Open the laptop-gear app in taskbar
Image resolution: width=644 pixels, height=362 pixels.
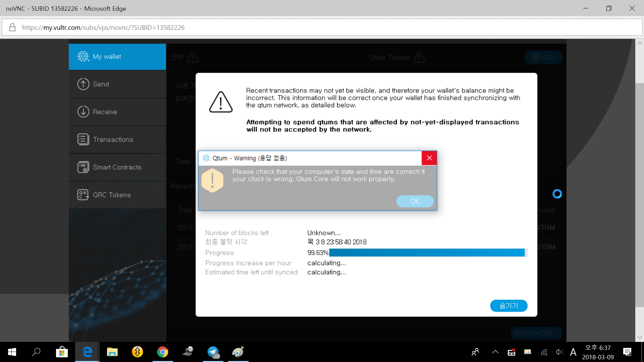tap(188, 352)
